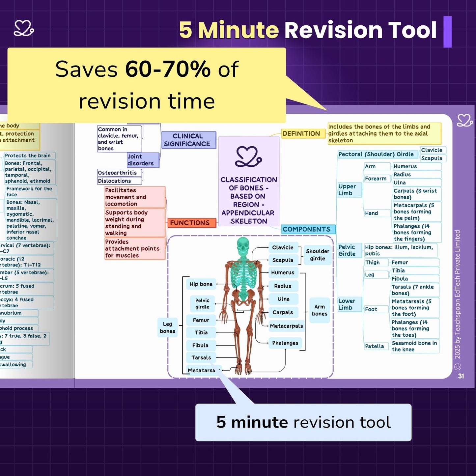Click the white heart logo on page's top-right

click(464, 121)
